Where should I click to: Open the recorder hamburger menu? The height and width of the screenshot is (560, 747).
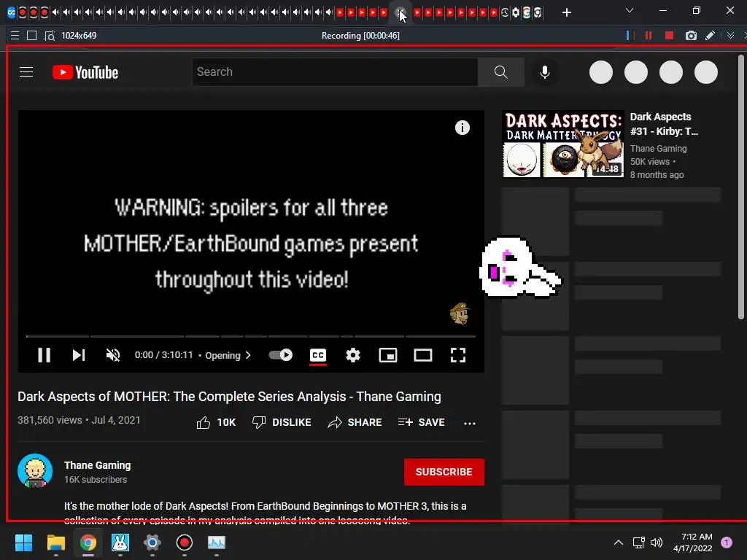pyautogui.click(x=15, y=35)
